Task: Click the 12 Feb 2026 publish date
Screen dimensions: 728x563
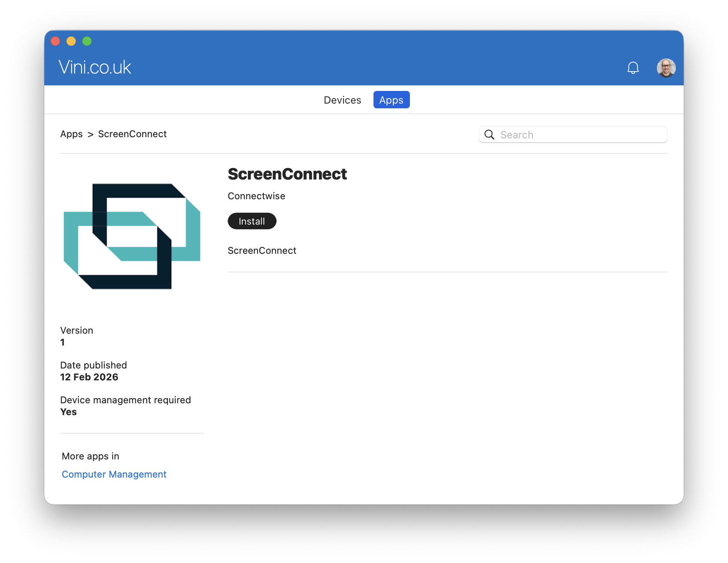Action: pos(89,377)
